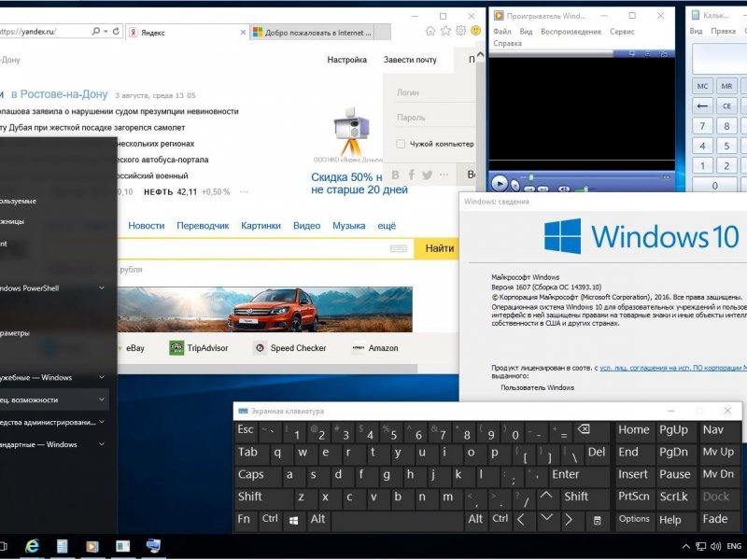Click the search magnifier in the IE address bar
Screen dimensions: 747x560
click(96, 32)
